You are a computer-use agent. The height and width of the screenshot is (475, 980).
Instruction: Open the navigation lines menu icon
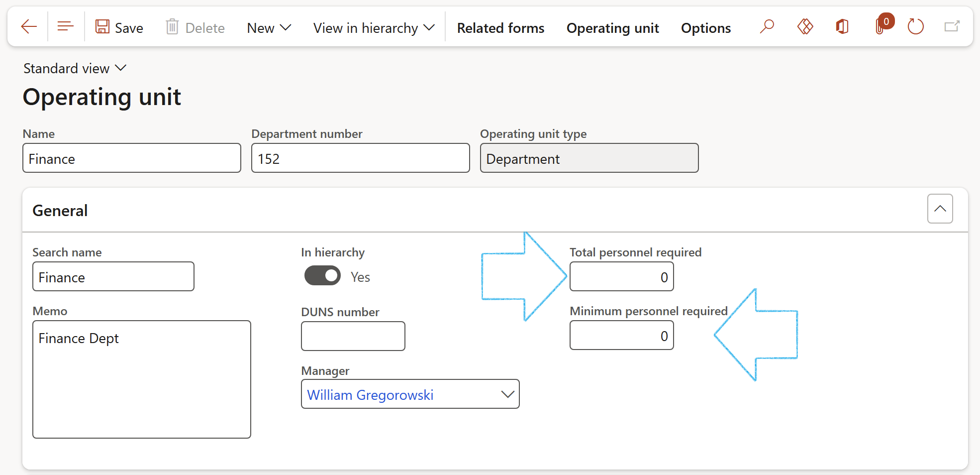pos(65,27)
